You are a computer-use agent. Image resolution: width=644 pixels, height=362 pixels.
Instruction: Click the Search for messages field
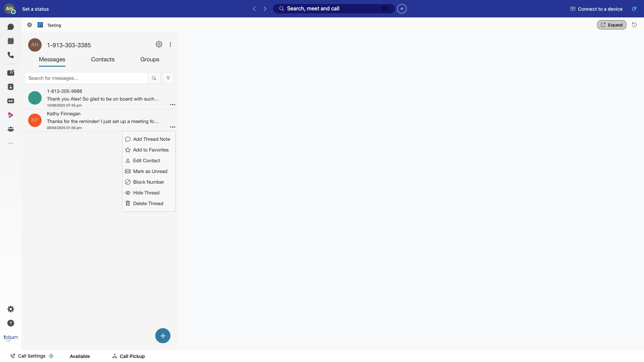86,78
